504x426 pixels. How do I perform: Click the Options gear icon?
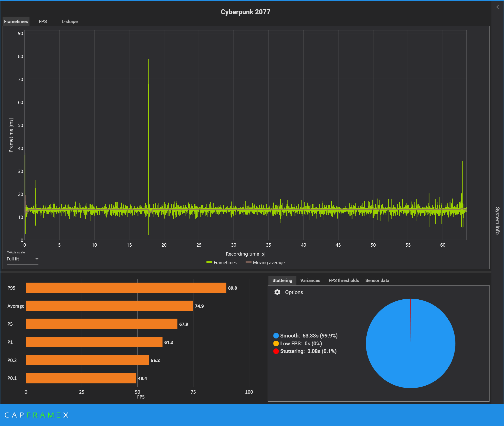pos(277,292)
